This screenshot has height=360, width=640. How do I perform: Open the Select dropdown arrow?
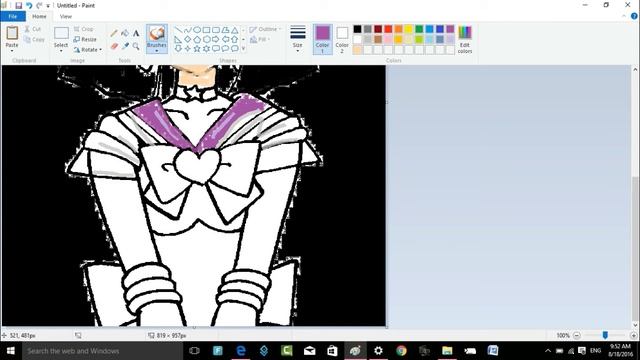click(x=61, y=51)
